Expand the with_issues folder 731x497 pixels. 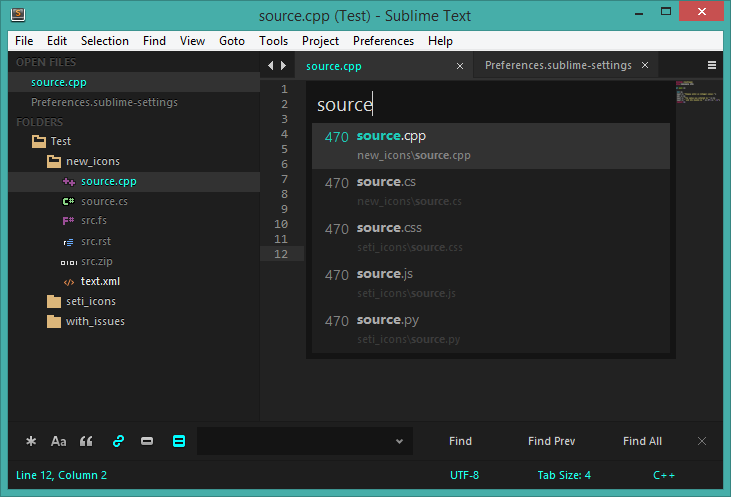(x=54, y=322)
